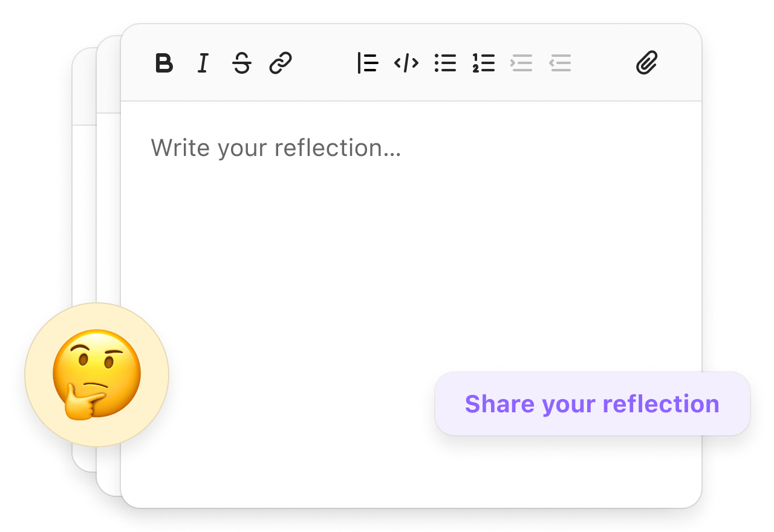The width and height of the screenshot is (774, 532).
Task: Focus the "Write your reflection…" placeholder text
Action: [276, 148]
